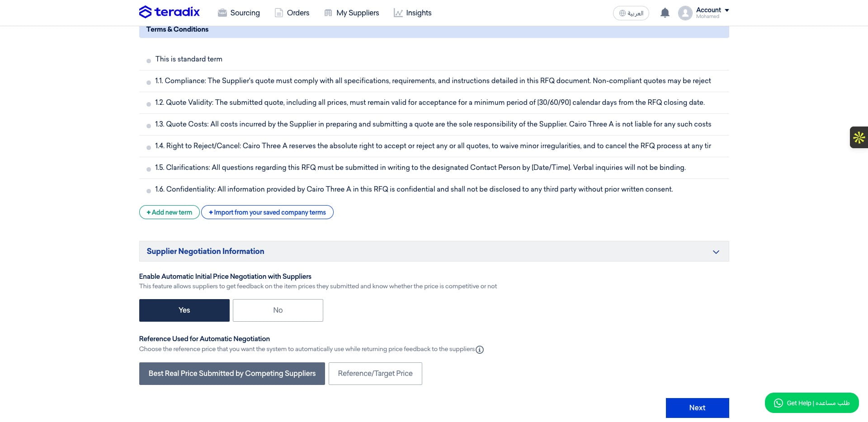Select the 1.5 Clarifications term
This screenshot has height=422, width=868.
pyautogui.click(x=434, y=168)
